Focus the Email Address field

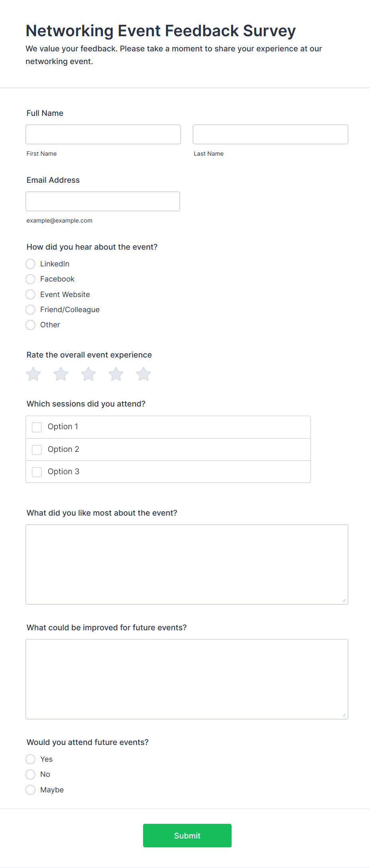click(103, 201)
